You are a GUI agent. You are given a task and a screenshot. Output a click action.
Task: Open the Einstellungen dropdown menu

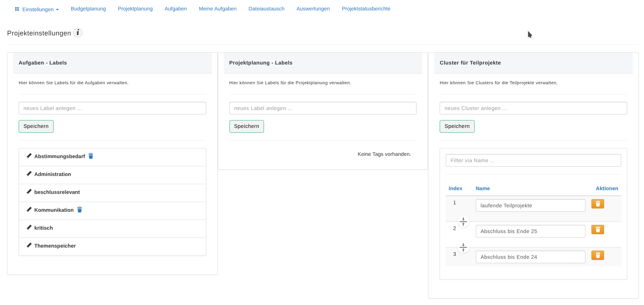[37, 9]
